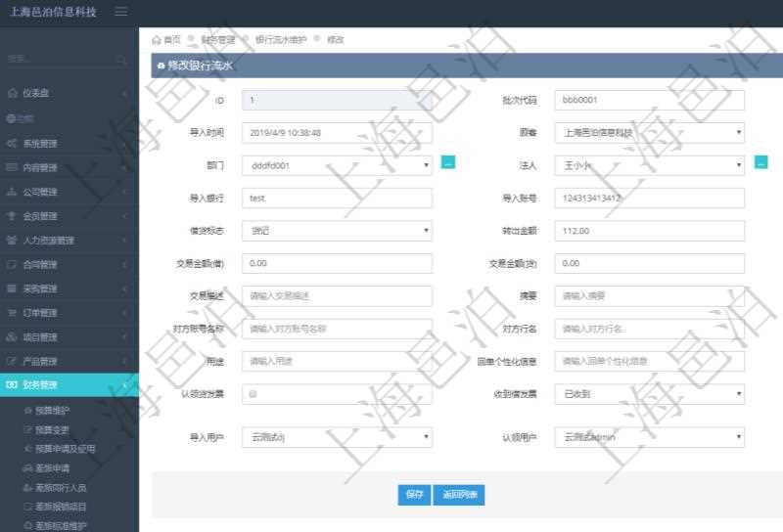Click the 项目管理 icon in sidebar

12,336
